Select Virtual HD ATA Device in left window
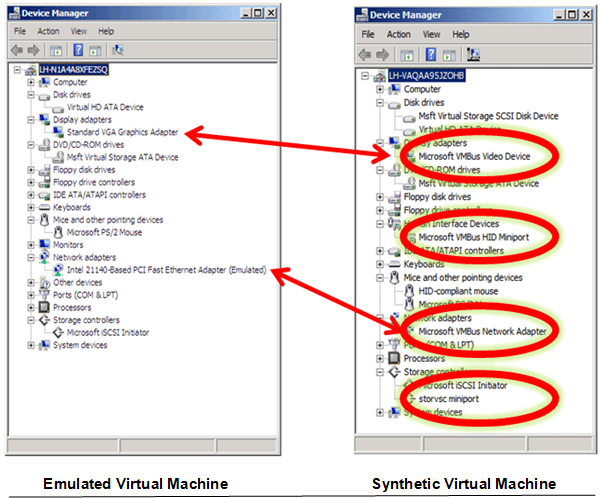 (x=105, y=107)
